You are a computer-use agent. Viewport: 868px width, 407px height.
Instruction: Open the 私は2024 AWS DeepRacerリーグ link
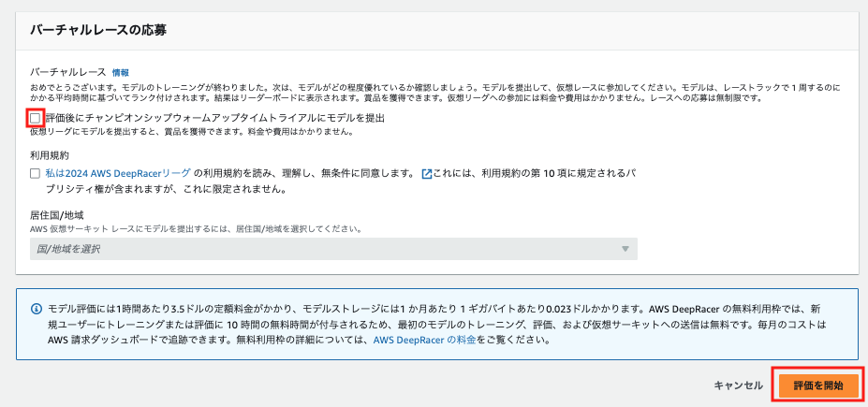point(118,173)
